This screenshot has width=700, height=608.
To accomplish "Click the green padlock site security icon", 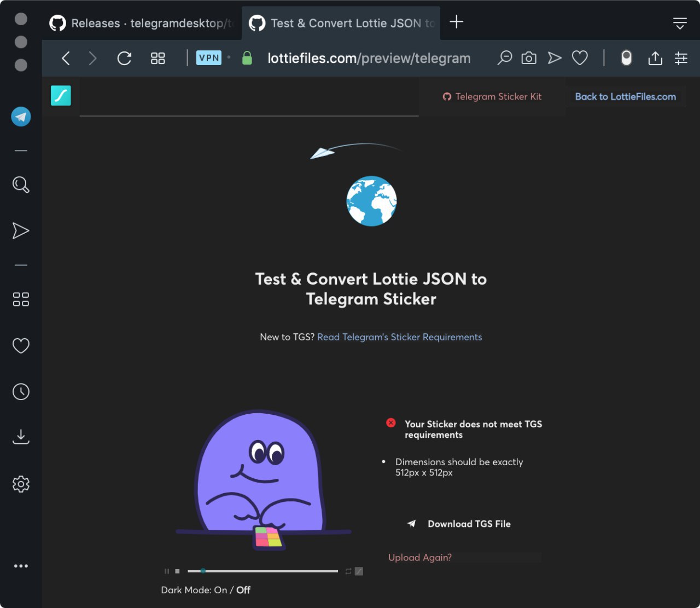I will click(x=247, y=58).
